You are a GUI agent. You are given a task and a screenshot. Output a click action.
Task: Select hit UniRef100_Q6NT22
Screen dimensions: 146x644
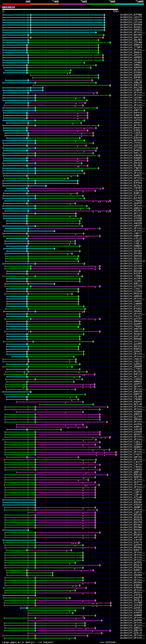click(x=131, y=472)
